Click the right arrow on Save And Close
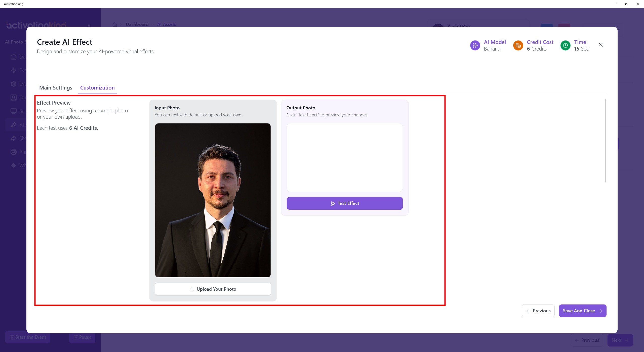Viewport: 644px width, 352px height. pyautogui.click(x=600, y=311)
